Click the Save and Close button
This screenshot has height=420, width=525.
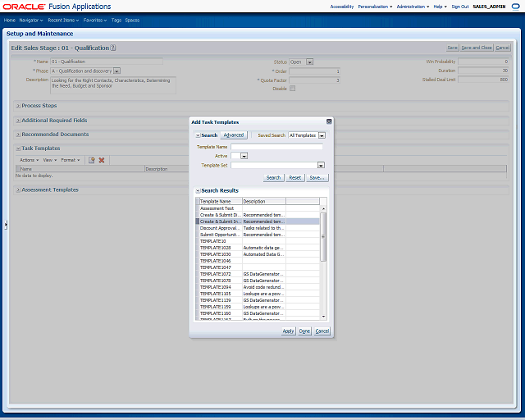(x=477, y=48)
